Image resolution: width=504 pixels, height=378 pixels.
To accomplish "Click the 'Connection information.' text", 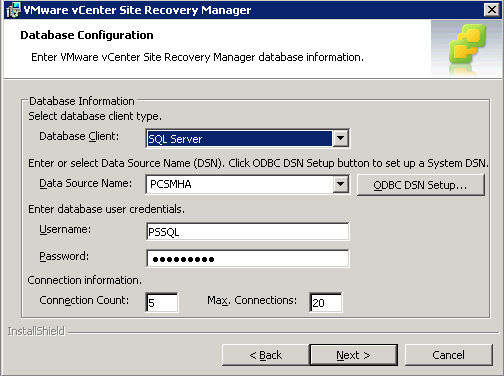I will coord(85,280).
